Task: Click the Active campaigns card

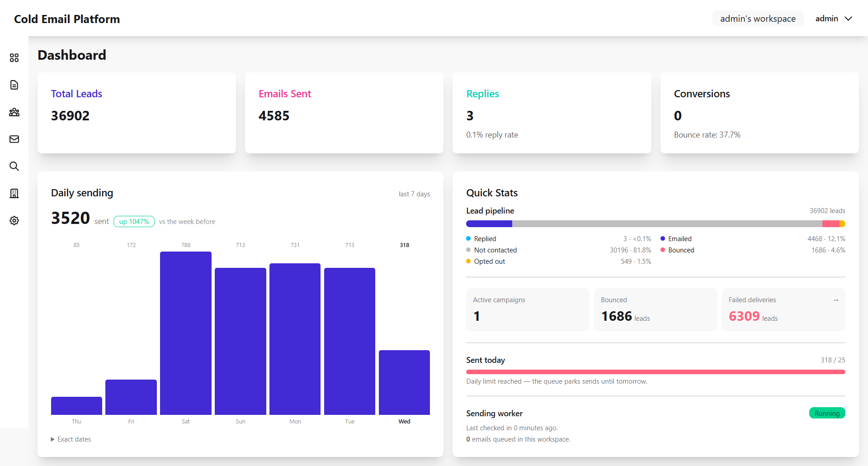Action: tap(528, 309)
